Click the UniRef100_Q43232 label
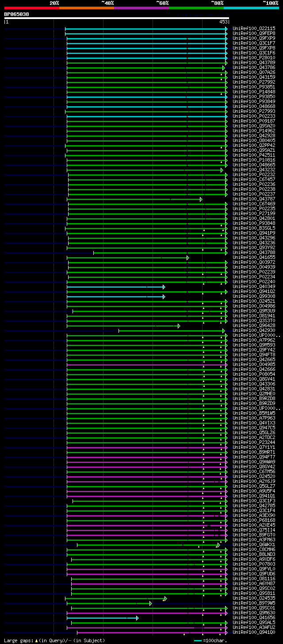The width and height of the screenshot is (283, 644). (x=254, y=170)
